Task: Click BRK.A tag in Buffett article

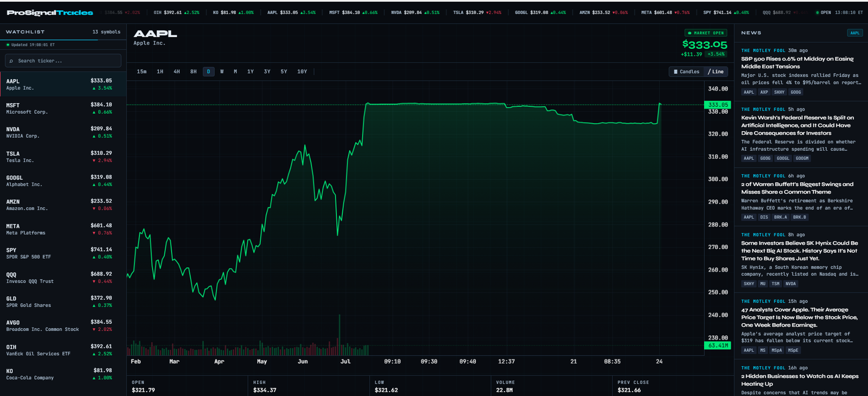Action: (x=780, y=217)
